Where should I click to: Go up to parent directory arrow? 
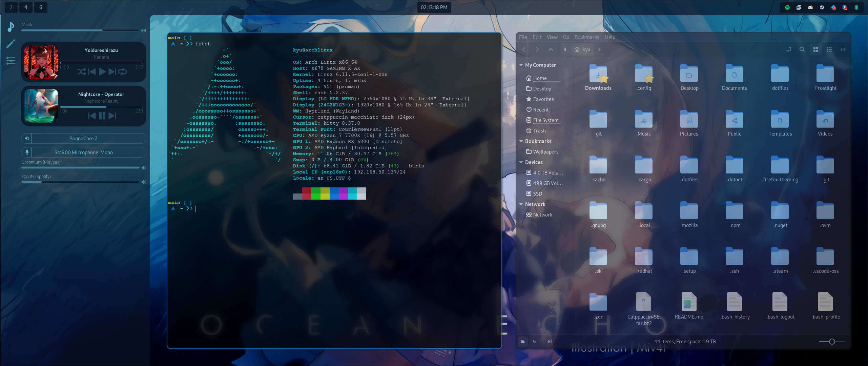(x=551, y=49)
